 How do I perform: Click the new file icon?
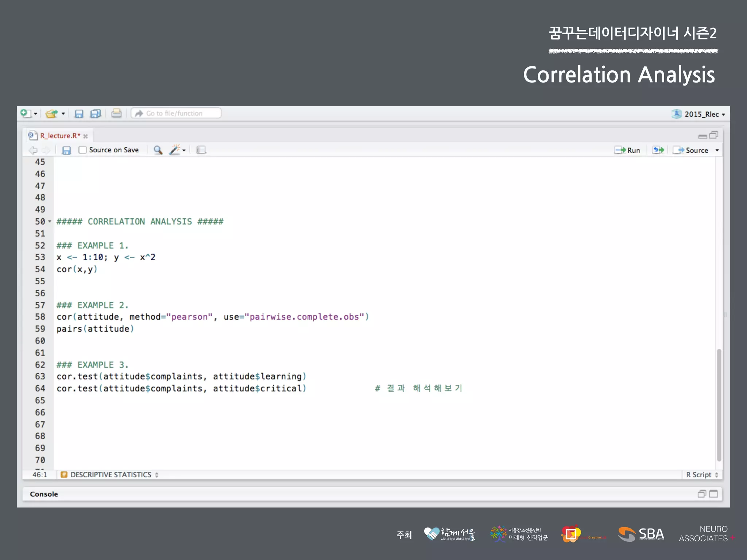click(x=26, y=113)
